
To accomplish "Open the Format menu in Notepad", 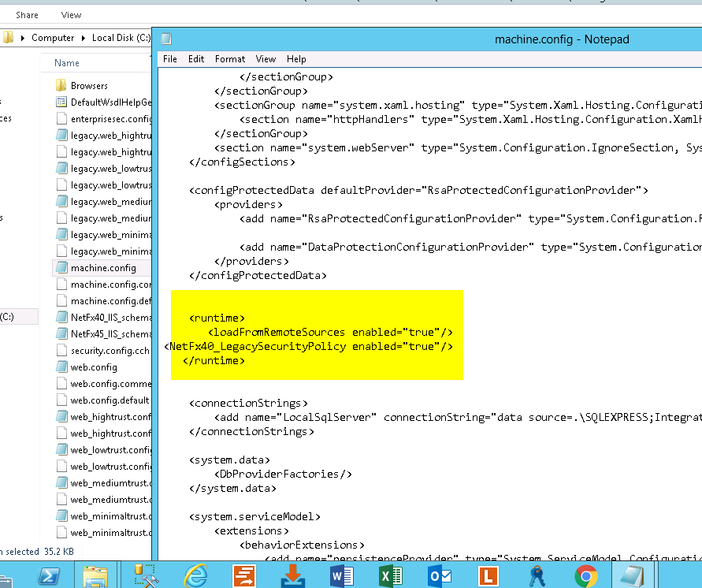I will point(230,59).
